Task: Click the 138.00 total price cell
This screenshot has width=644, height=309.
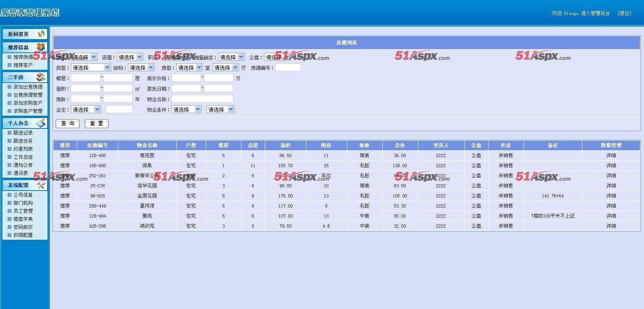Action: click(x=400, y=166)
